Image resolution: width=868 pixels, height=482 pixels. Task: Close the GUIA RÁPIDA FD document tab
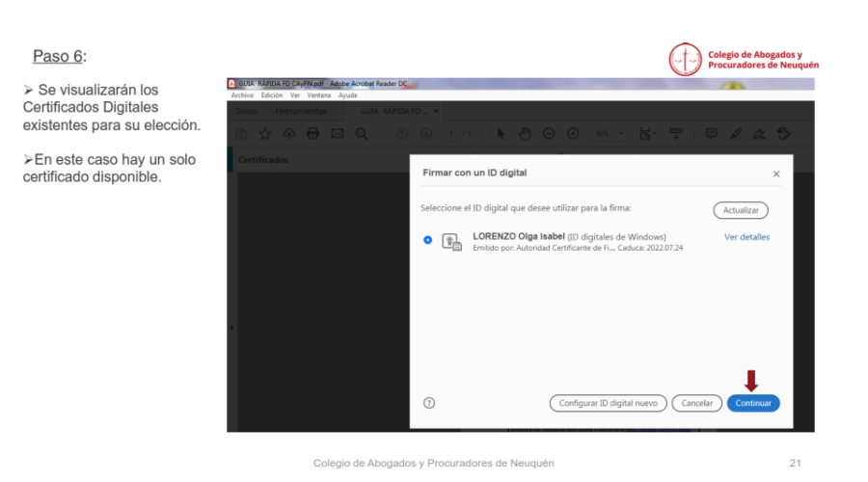click(x=436, y=111)
